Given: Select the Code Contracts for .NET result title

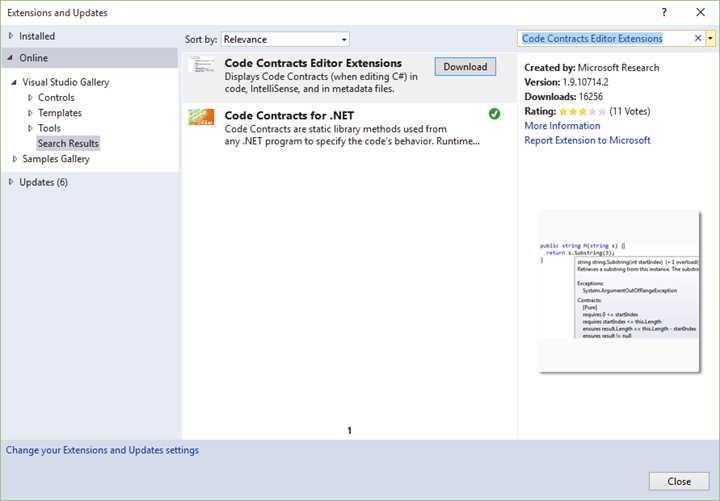Looking at the screenshot, I should point(289,115).
